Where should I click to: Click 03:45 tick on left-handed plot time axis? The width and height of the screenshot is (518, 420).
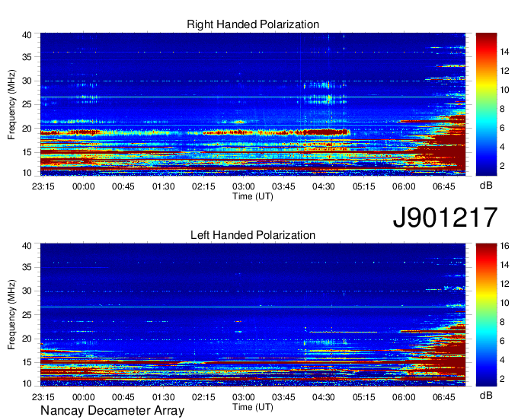click(x=283, y=397)
